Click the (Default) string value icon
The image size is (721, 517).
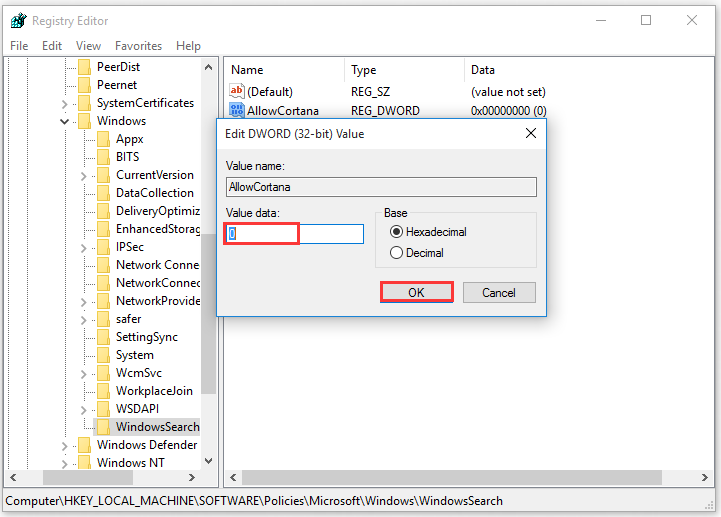[x=236, y=91]
